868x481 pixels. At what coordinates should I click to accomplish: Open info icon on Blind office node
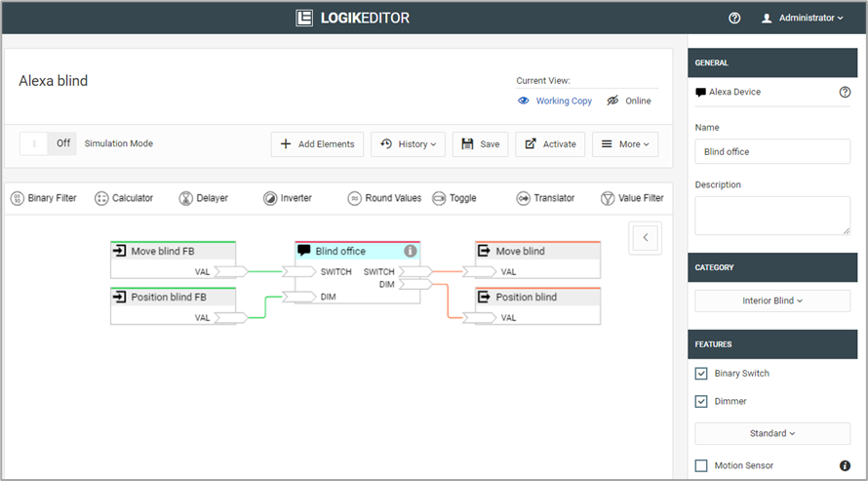pos(411,251)
